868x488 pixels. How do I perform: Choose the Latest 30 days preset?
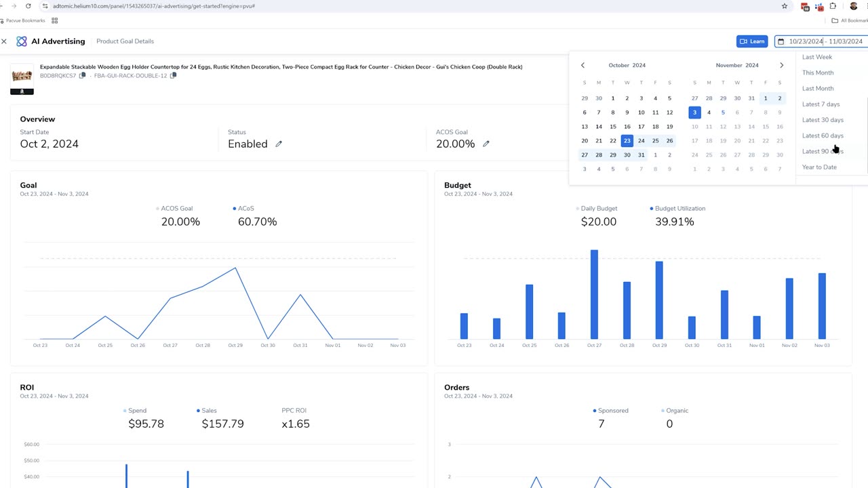point(823,120)
